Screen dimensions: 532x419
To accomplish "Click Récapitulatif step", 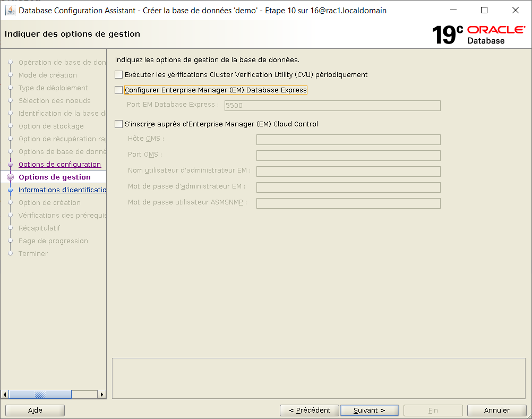I will pyautogui.click(x=39, y=228).
